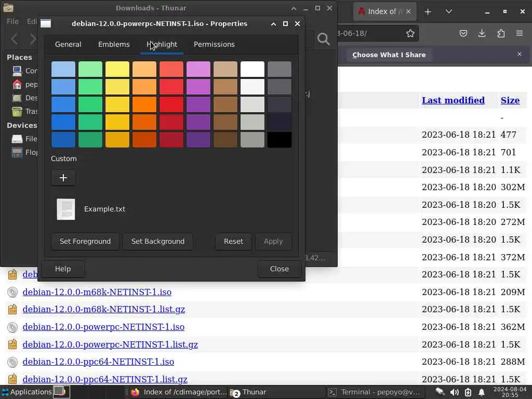
Task: Expand the list all tabs chevron
Action: tap(449, 11)
